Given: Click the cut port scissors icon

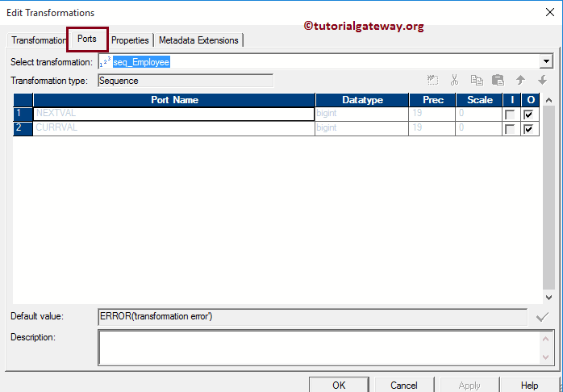Looking at the screenshot, I should click(455, 80).
